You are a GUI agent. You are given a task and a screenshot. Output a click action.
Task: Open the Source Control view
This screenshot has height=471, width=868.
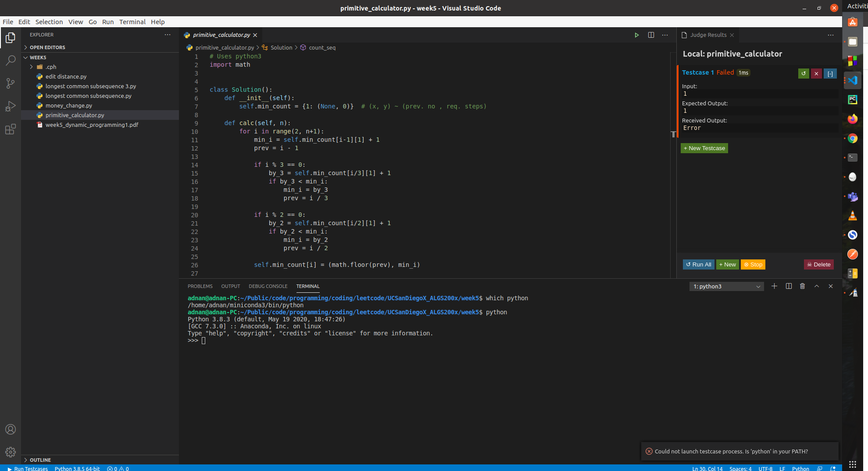[10, 83]
